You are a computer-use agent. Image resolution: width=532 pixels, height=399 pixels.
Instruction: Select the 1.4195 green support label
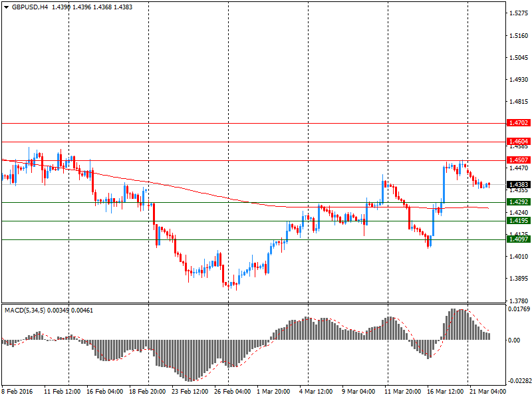click(x=518, y=221)
